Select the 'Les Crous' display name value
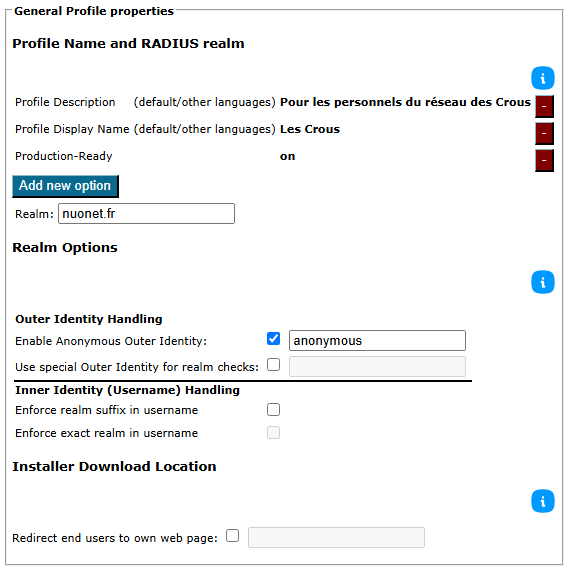Viewport: 567px width, 568px height. point(310,129)
